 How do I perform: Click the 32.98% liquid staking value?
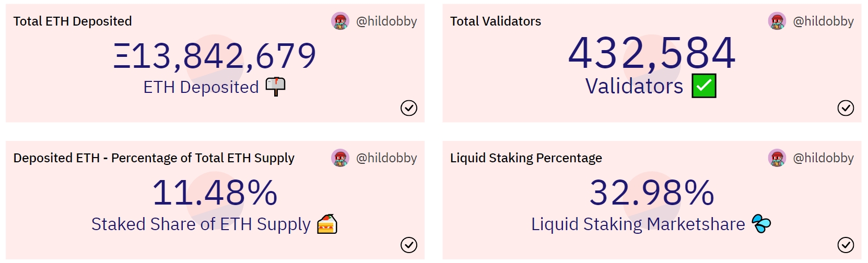[x=652, y=192]
